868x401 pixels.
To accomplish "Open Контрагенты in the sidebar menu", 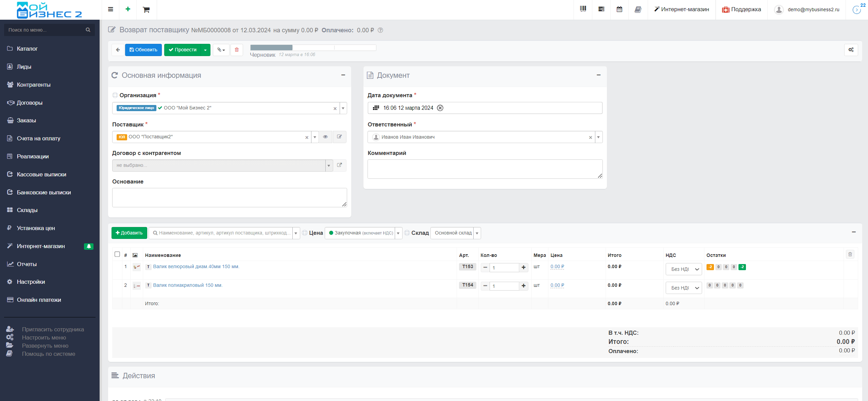I will [33, 85].
